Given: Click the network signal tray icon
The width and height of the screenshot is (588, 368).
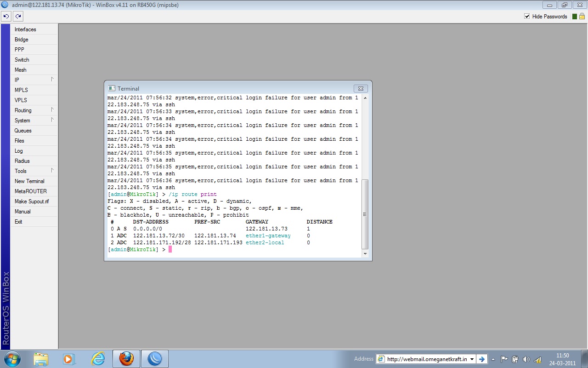Looking at the screenshot, I should pos(537,359).
